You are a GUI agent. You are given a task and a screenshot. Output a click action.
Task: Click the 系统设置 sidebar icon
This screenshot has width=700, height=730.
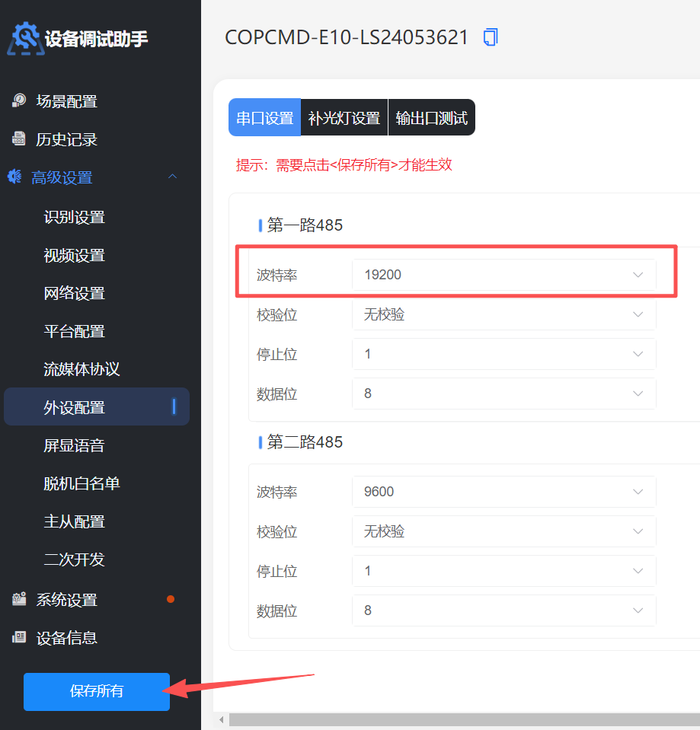(19, 600)
